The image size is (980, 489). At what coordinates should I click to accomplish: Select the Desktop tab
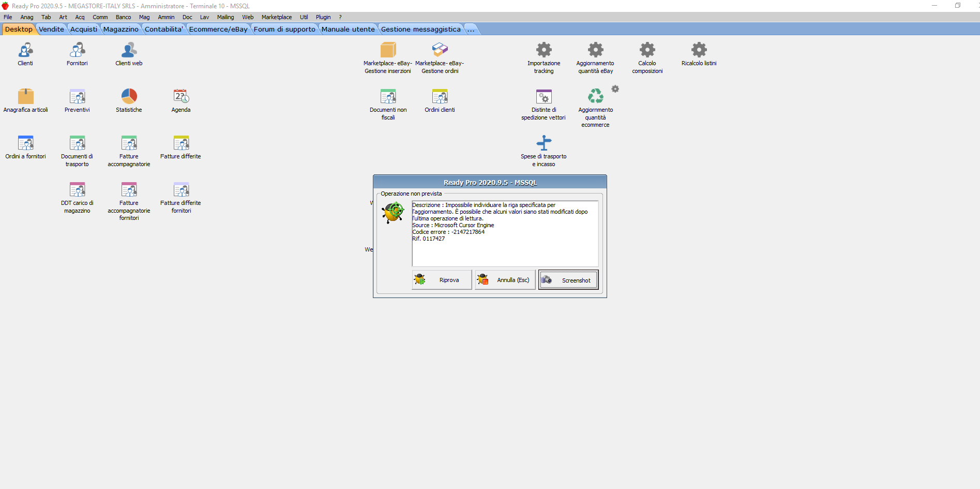coord(19,29)
